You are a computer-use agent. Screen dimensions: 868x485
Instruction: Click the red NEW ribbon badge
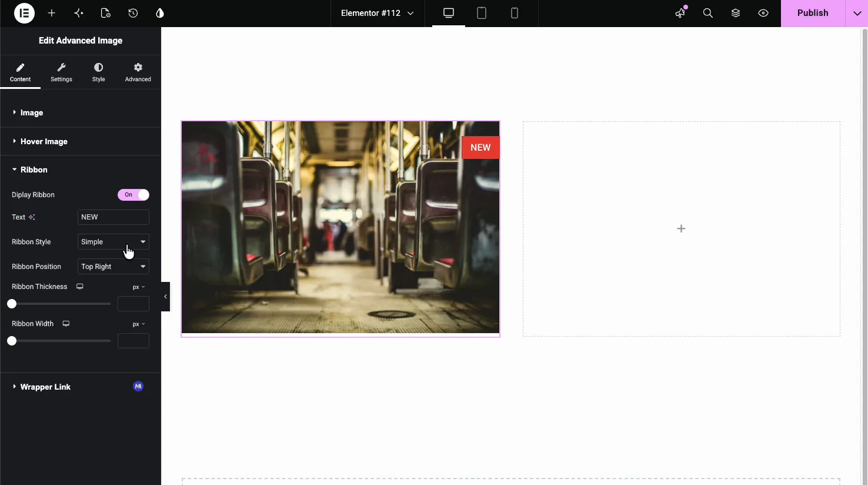coord(480,148)
